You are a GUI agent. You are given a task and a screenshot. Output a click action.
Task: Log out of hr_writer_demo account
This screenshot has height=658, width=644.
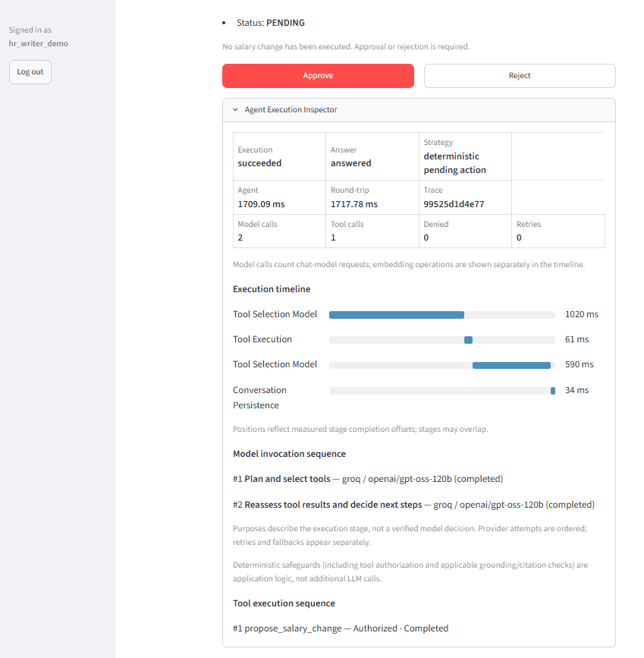tap(30, 72)
